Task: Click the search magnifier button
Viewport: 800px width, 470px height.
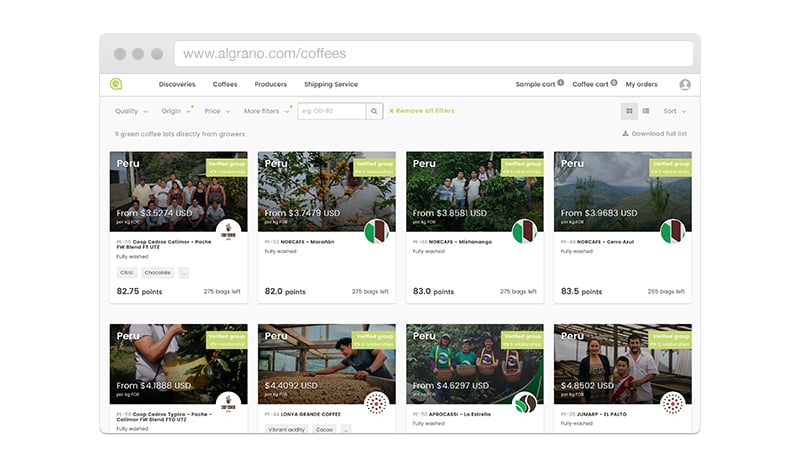Action: (374, 111)
